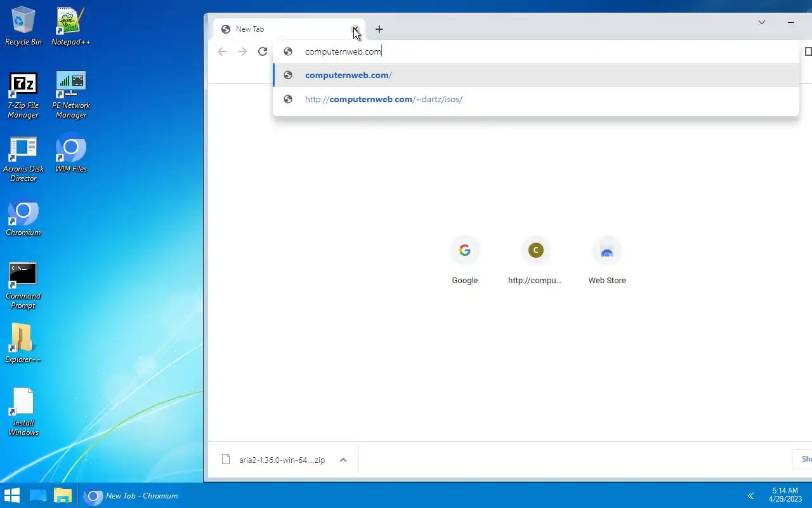812x508 pixels.
Task: Select Chromium desktop shortcut
Action: coord(23,218)
